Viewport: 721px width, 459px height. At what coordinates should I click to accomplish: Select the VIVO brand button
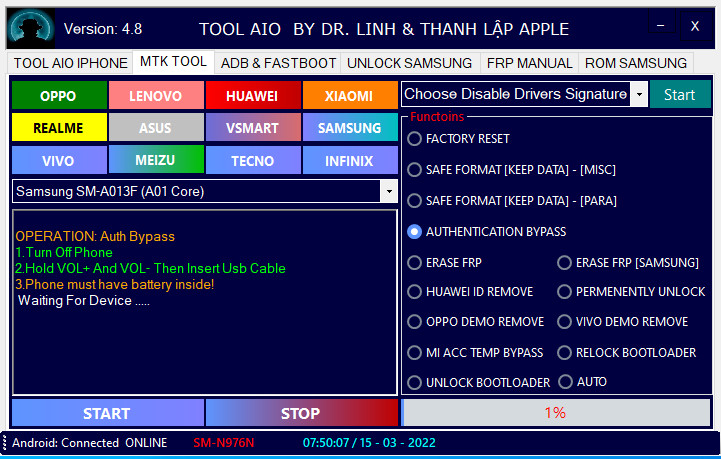tap(59, 160)
